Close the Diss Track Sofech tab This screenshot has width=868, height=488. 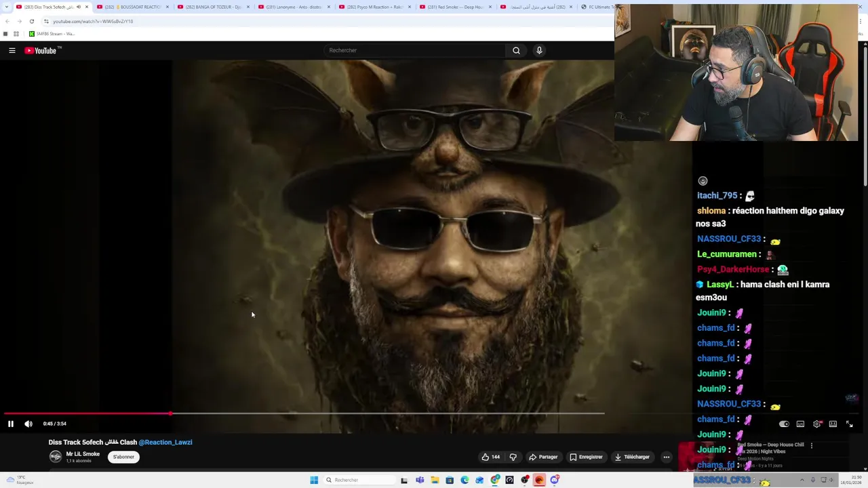[86, 7]
